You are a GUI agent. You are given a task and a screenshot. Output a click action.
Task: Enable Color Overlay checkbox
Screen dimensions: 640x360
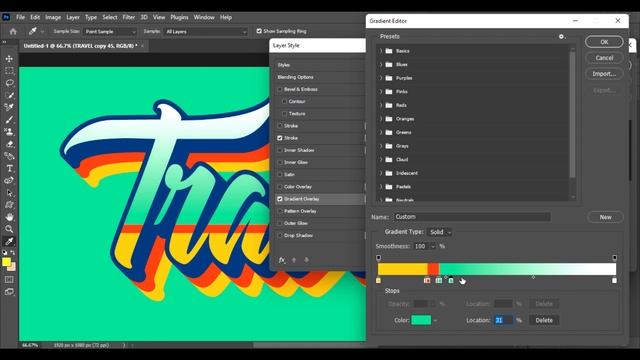click(x=280, y=187)
